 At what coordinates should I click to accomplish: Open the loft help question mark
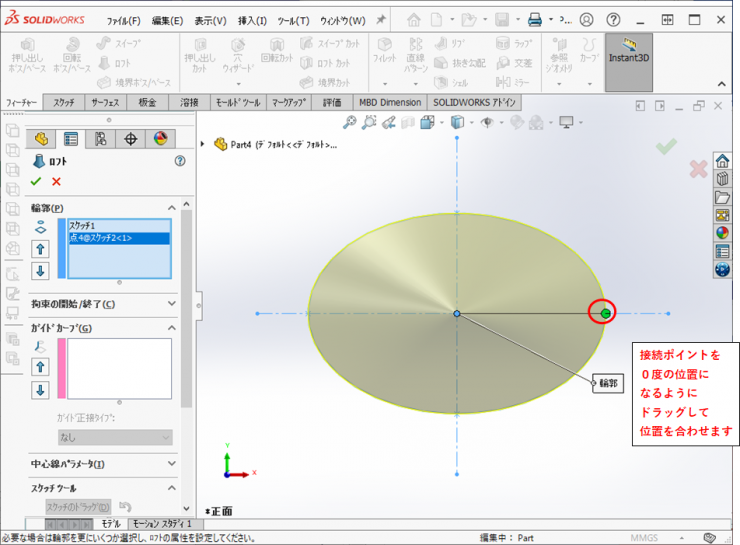(x=180, y=160)
